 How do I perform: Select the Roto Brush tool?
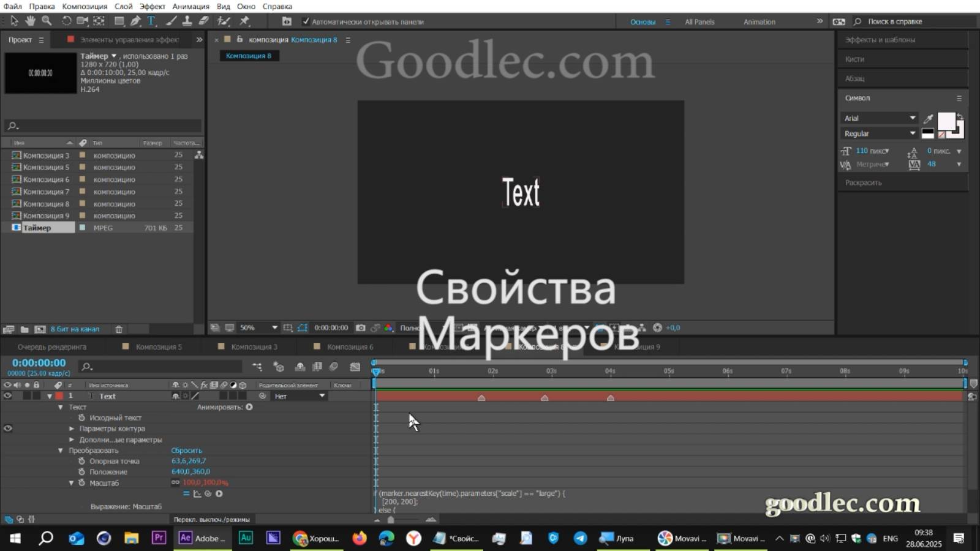tap(224, 21)
